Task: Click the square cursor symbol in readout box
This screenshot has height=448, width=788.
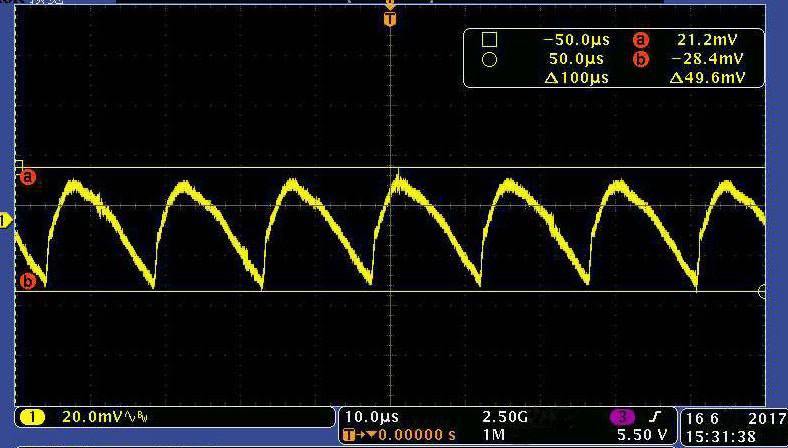Action: coord(489,39)
